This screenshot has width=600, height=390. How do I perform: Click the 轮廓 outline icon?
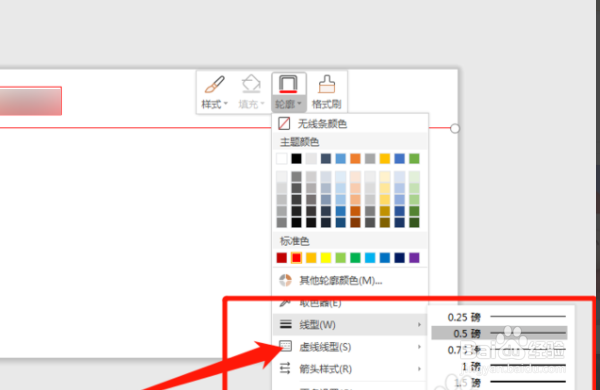[288, 84]
